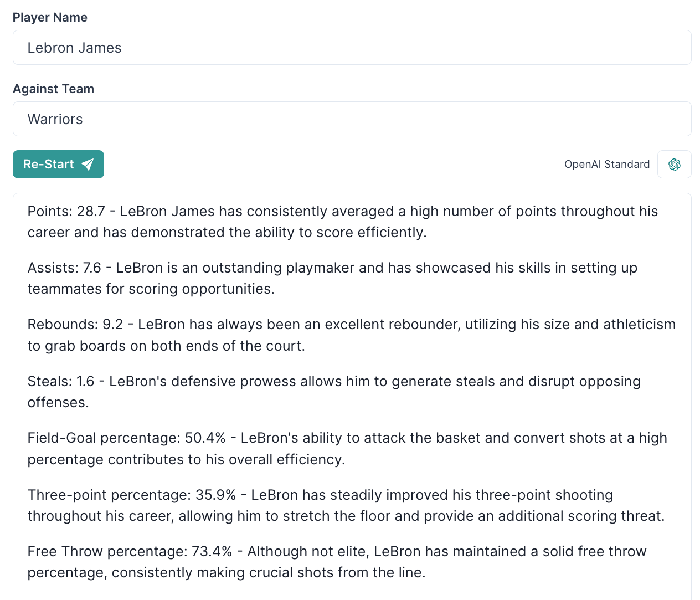This screenshot has width=700, height=600.
Task: Click the 'Warriors' text in input
Action: 55,119
